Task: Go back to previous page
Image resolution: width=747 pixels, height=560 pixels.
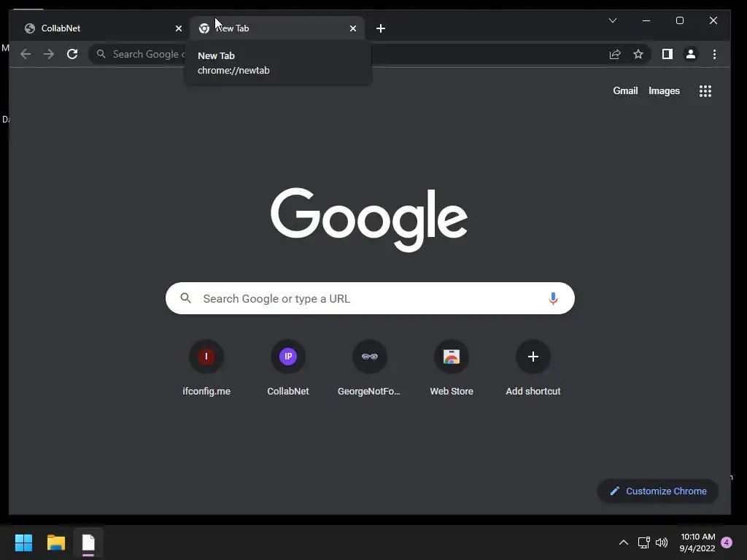Action: click(26, 54)
